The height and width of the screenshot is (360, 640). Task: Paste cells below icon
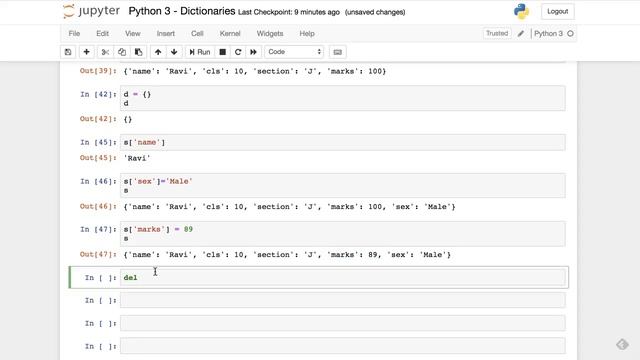tap(138, 52)
